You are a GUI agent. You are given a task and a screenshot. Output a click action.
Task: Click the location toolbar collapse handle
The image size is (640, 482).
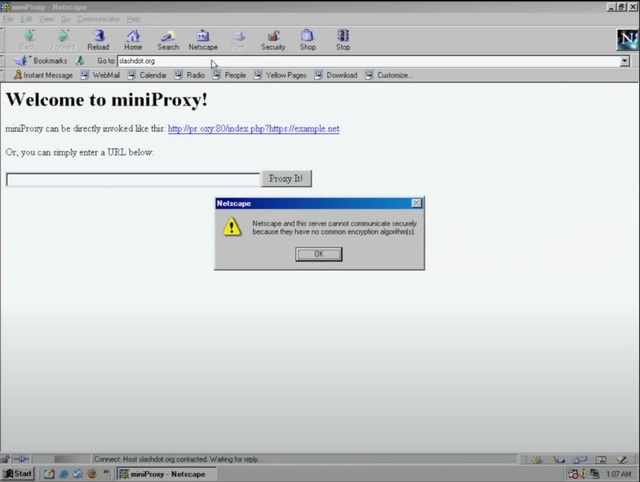coord(2,61)
